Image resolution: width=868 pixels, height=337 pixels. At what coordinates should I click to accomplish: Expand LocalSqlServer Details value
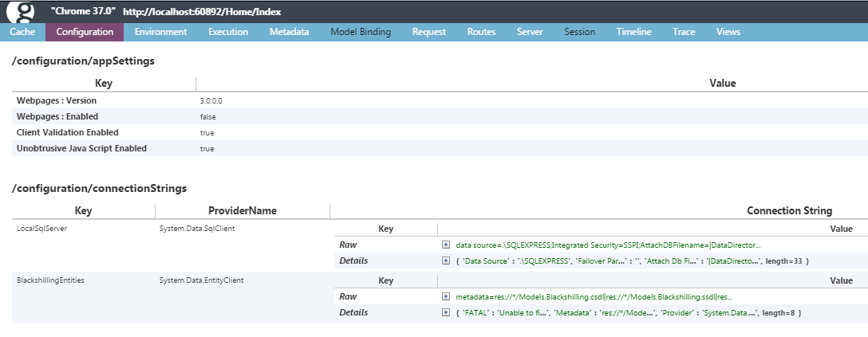tap(446, 261)
